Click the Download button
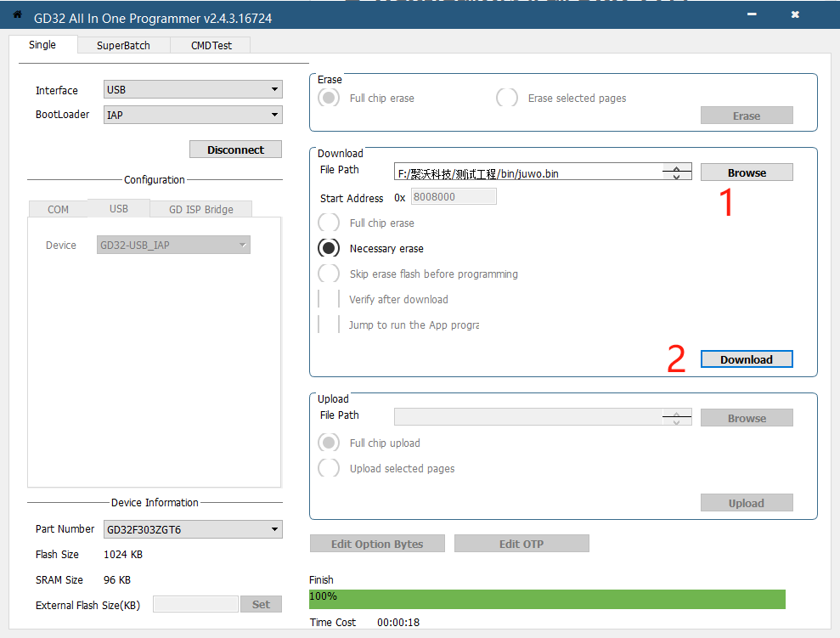The height and width of the screenshot is (638, 840). click(747, 359)
